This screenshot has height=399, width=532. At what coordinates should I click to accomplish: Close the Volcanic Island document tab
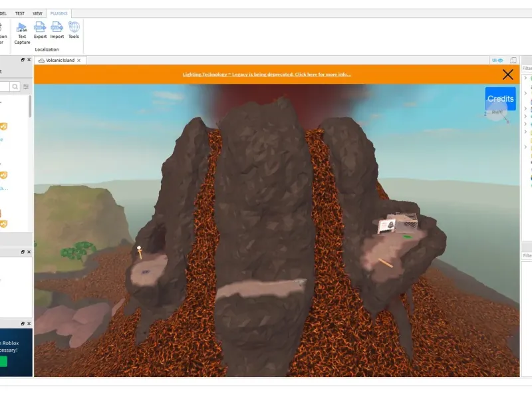(78, 61)
